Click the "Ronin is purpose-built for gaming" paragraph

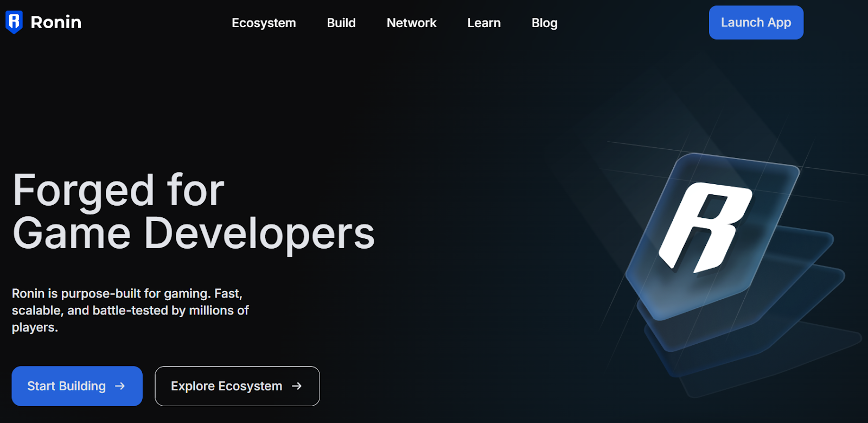click(x=130, y=310)
